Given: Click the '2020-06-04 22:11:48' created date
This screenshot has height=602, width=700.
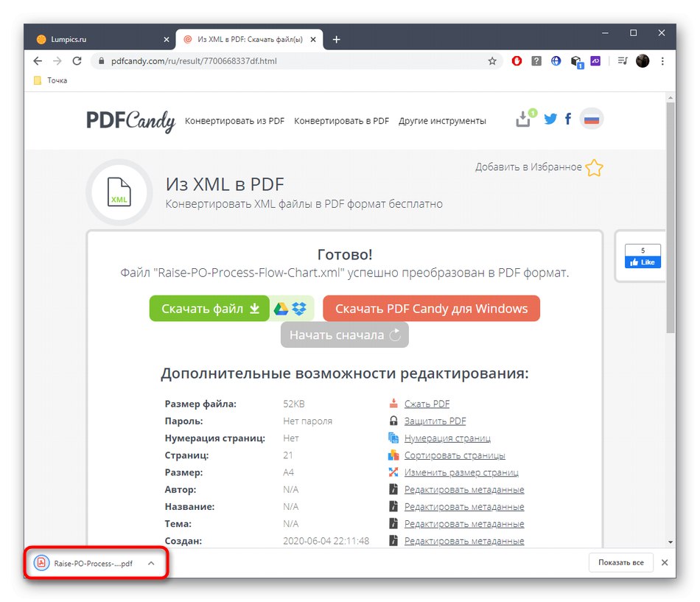Looking at the screenshot, I should tap(326, 541).
